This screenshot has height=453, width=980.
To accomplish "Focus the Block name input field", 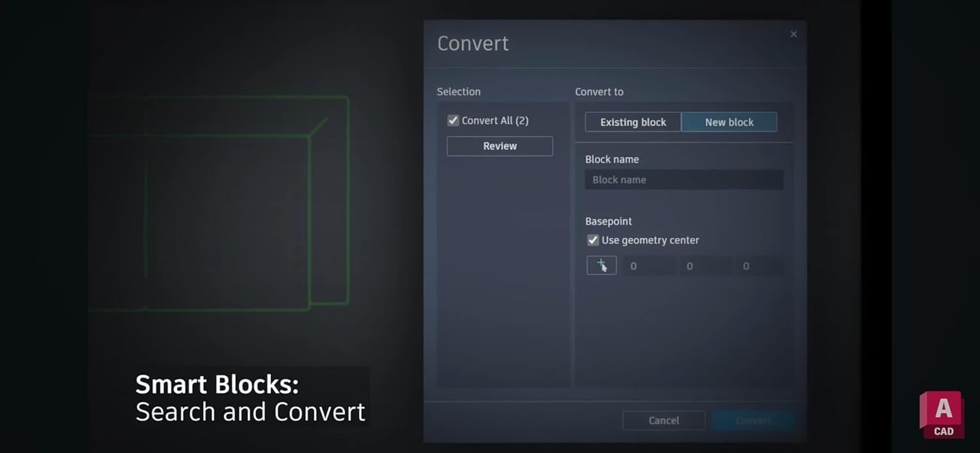I will 684,180.
